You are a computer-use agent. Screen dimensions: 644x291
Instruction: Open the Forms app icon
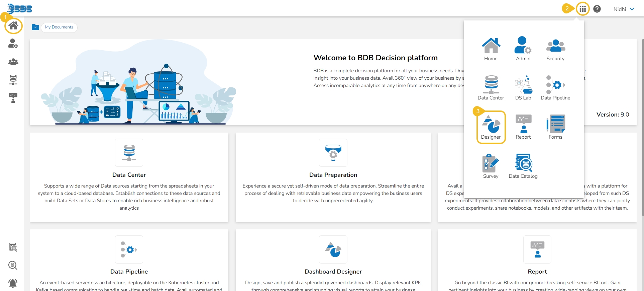(x=555, y=127)
